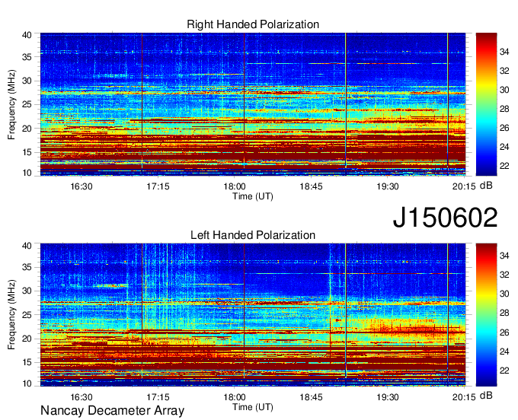
Task: Click the 22 value on Left Handed color bar scale
Action: [x=504, y=371]
